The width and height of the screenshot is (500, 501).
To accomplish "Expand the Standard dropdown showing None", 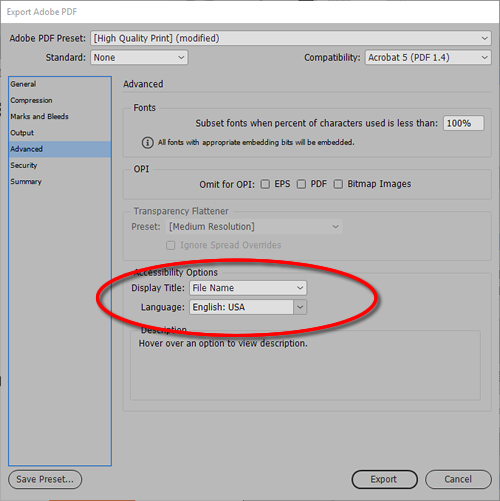I will pyautogui.click(x=139, y=57).
